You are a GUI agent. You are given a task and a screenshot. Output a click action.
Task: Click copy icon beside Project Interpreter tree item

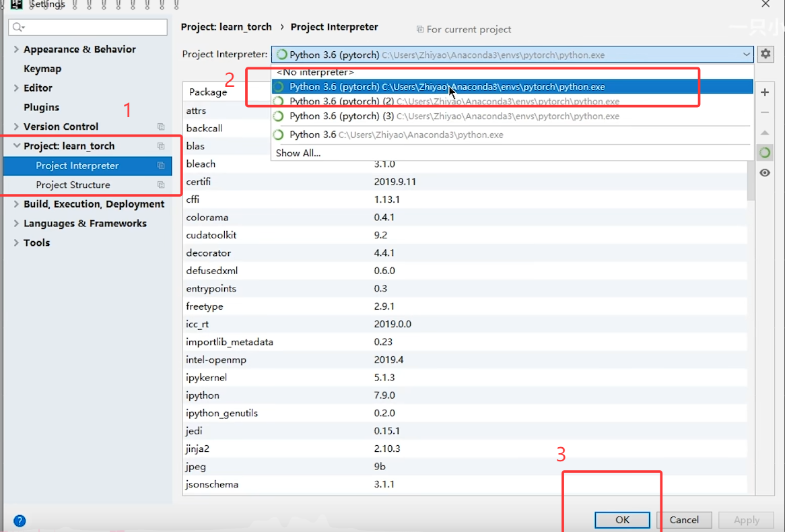click(x=161, y=165)
